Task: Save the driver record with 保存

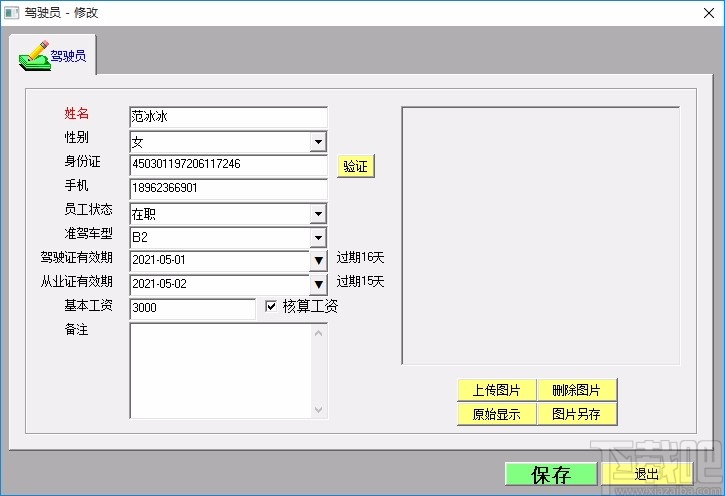Action: pos(551,474)
